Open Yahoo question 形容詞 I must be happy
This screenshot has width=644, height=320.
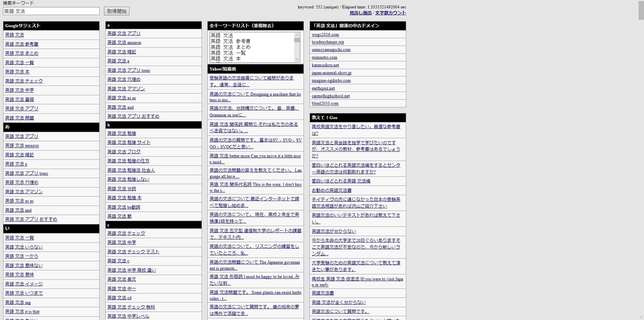254,280
